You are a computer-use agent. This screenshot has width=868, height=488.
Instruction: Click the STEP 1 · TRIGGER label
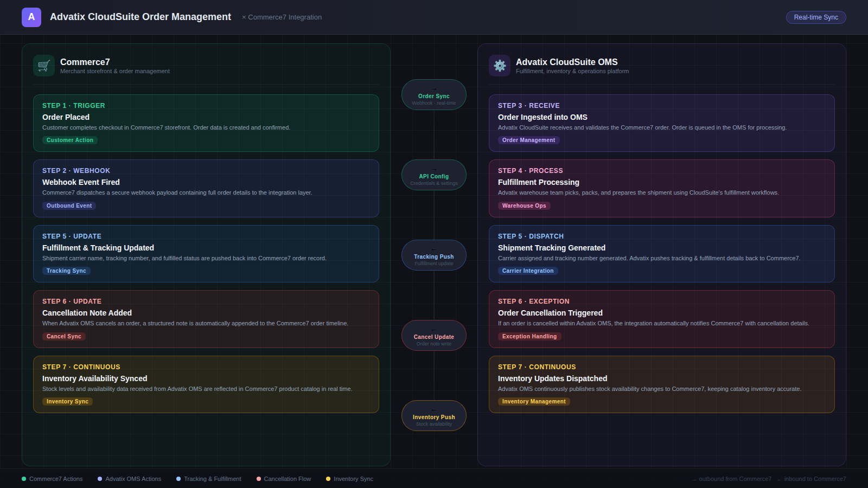(x=74, y=106)
